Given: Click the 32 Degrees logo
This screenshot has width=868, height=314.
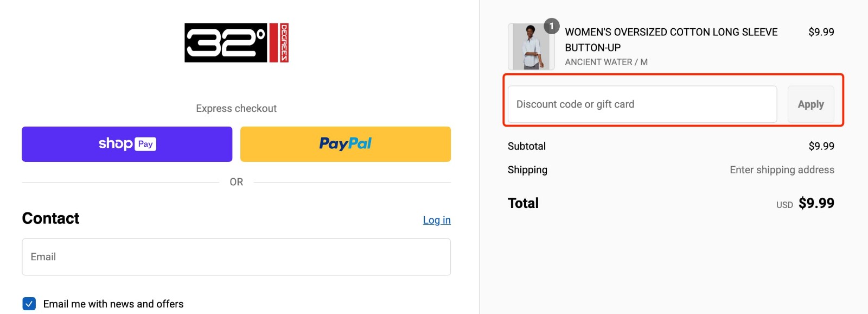Looking at the screenshot, I should click(x=237, y=42).
